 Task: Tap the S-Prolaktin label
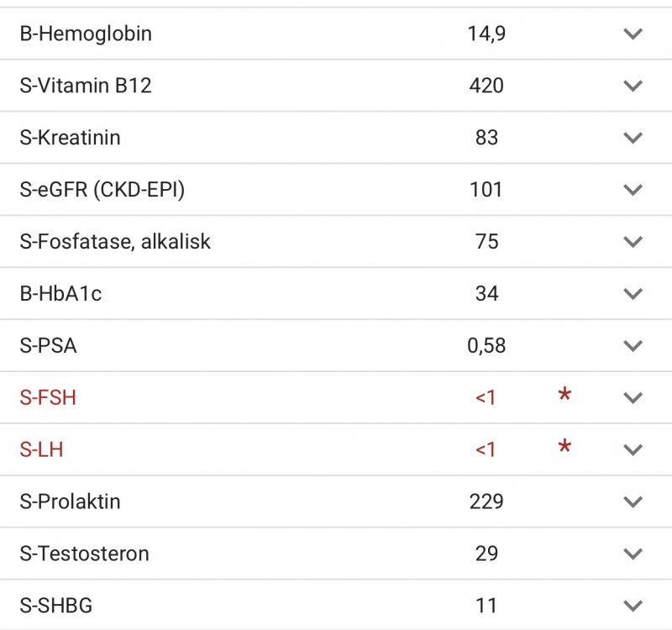(70, 501)
